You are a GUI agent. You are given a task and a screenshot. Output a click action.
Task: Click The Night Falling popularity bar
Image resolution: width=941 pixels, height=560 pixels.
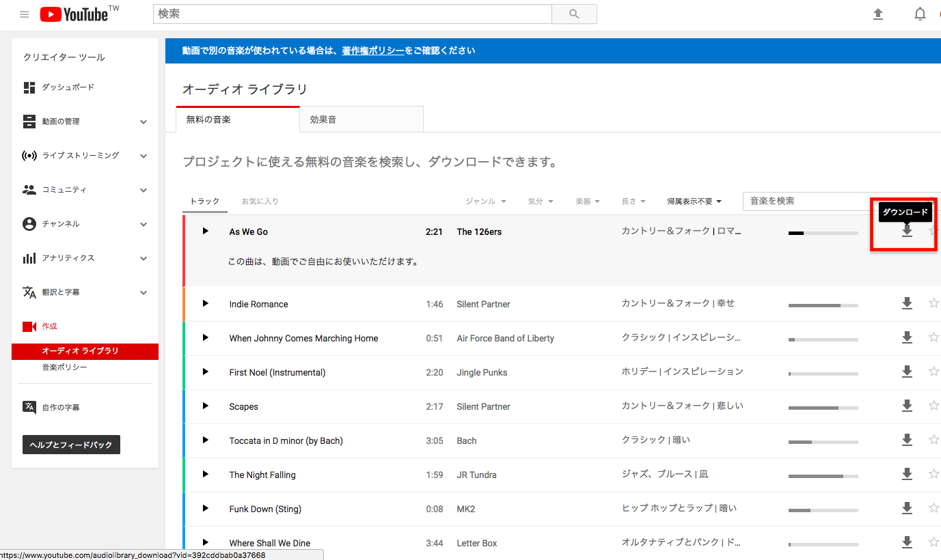coord(823,476)
